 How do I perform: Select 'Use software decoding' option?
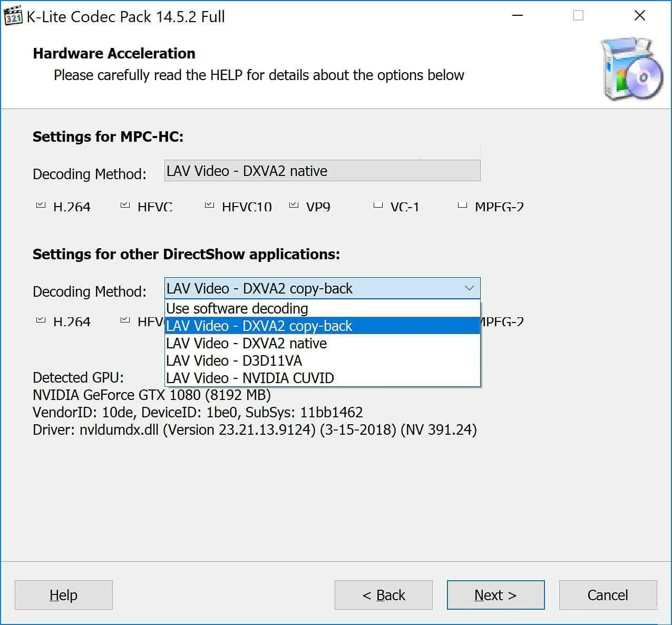click(322, 308)
